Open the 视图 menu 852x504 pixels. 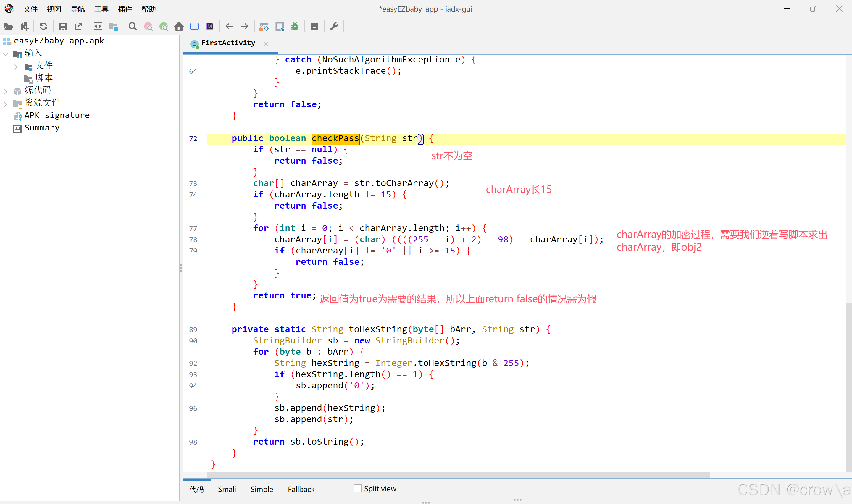(54, 9)
